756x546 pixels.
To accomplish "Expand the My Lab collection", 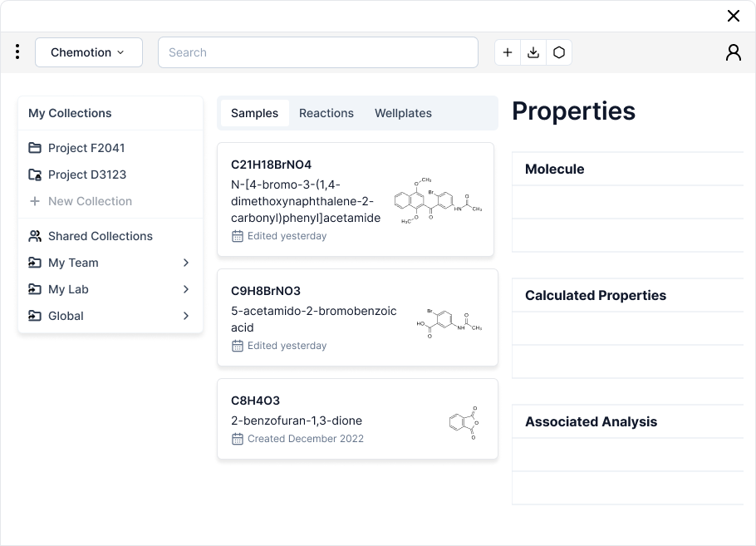I will click(x=186, y=289).
